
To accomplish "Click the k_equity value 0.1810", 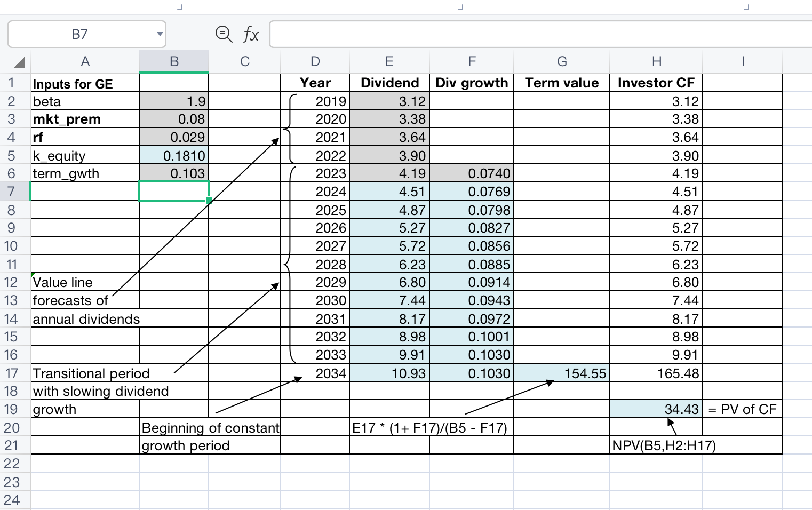I will coord(174,155).
